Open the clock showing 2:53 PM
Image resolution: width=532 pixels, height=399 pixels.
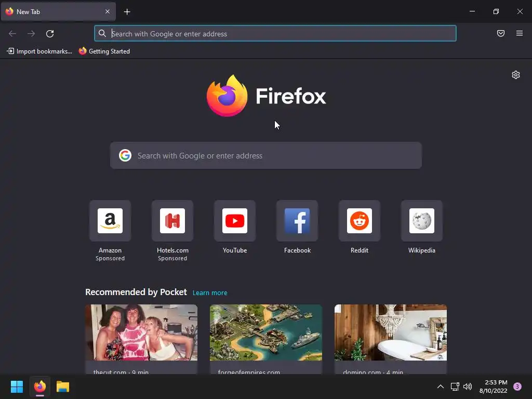tap(494, 387)
